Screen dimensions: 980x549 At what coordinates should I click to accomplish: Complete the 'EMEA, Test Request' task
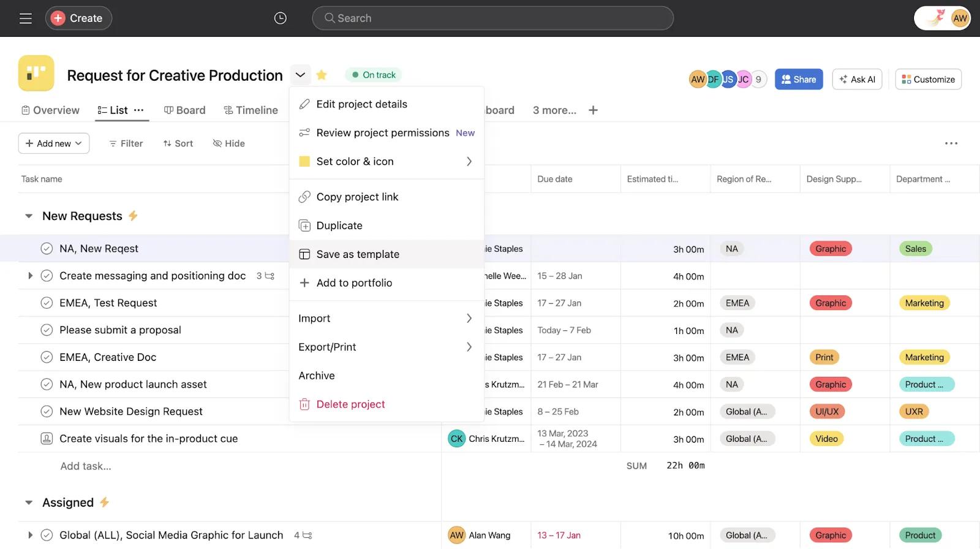(x=47, y=303)
